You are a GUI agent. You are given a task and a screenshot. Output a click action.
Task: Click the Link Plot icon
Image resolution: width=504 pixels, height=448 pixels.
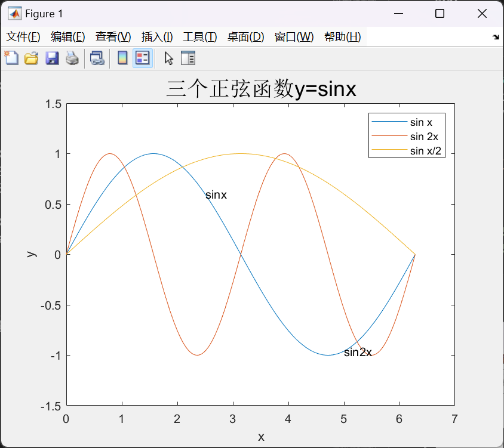point(97,58)
